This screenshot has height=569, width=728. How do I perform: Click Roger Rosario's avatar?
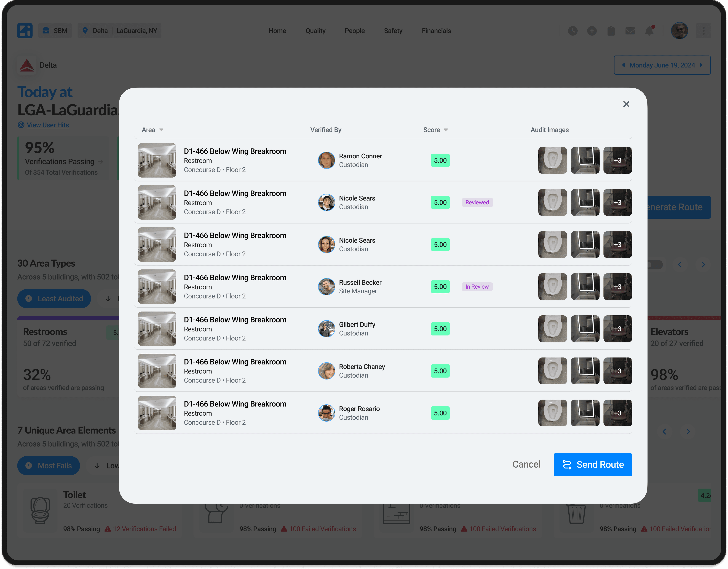pos(326,413)
